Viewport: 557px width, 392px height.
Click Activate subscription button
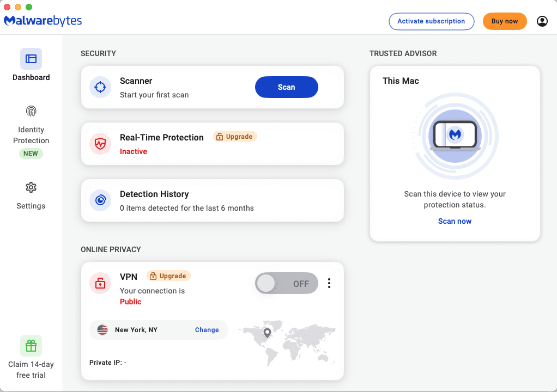(431, 21)
